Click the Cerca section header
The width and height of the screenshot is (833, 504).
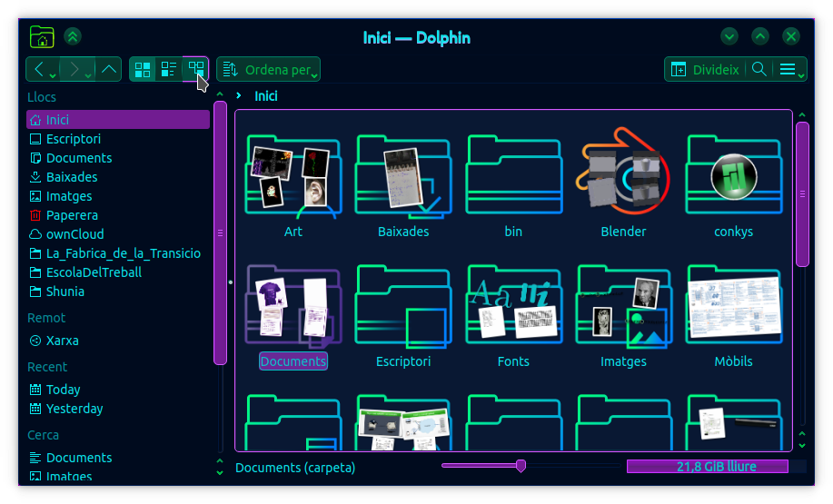43,435
